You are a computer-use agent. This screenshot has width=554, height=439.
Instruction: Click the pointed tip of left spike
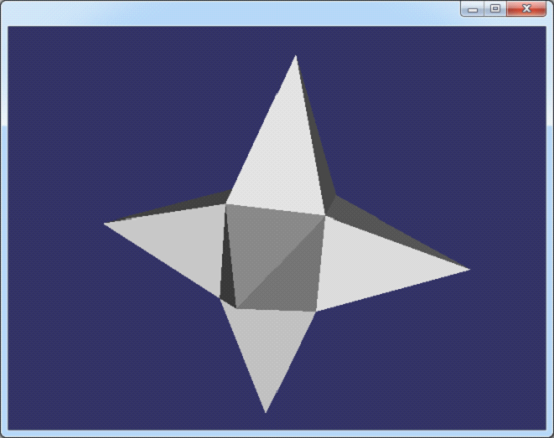tap(105, 224)
